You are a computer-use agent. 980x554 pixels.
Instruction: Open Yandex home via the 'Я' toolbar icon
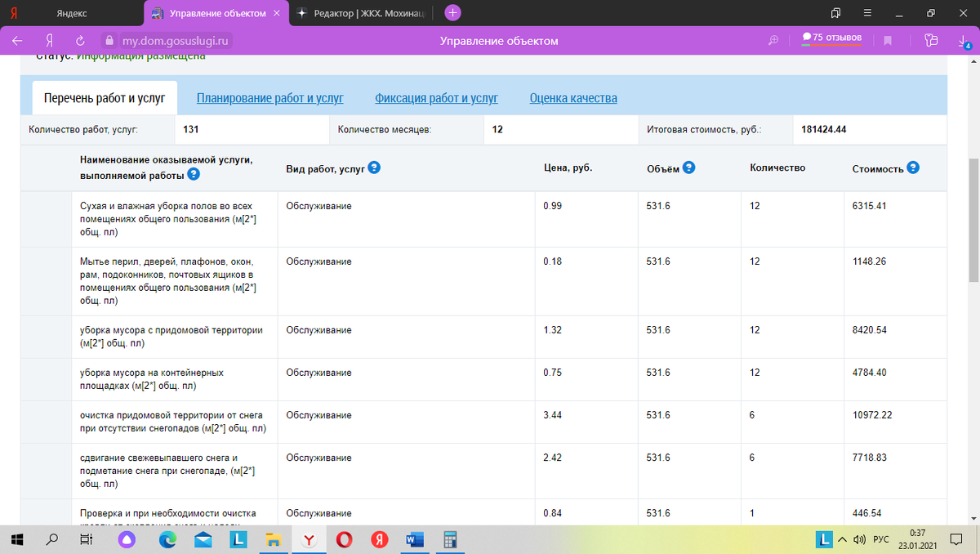pos(50,40)
